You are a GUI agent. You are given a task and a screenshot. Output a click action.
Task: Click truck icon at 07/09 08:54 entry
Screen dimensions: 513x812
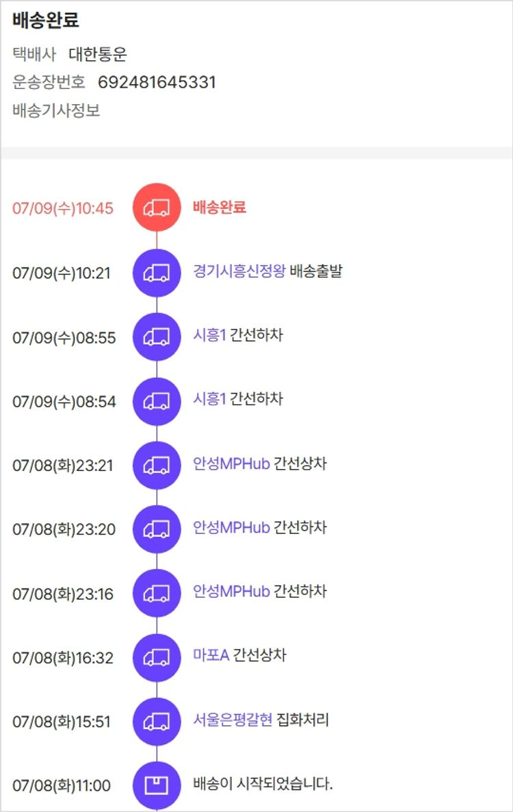[157, 401]
